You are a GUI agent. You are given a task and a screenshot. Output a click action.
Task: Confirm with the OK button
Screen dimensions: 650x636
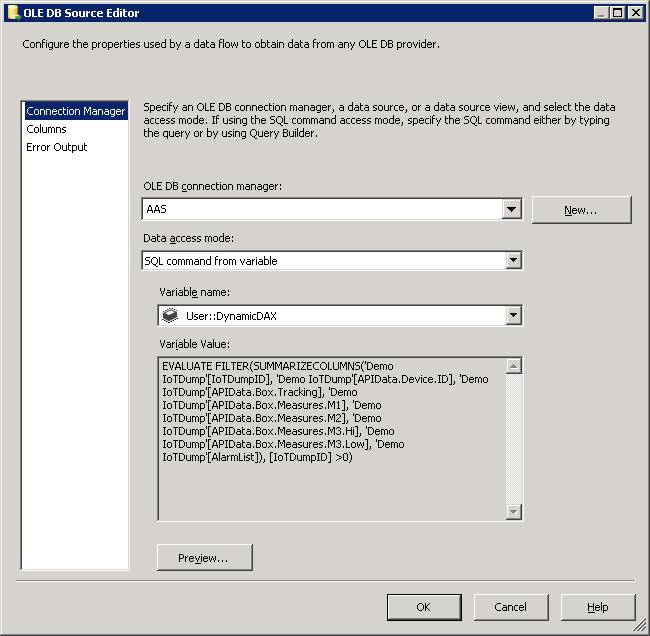(424, 607)
